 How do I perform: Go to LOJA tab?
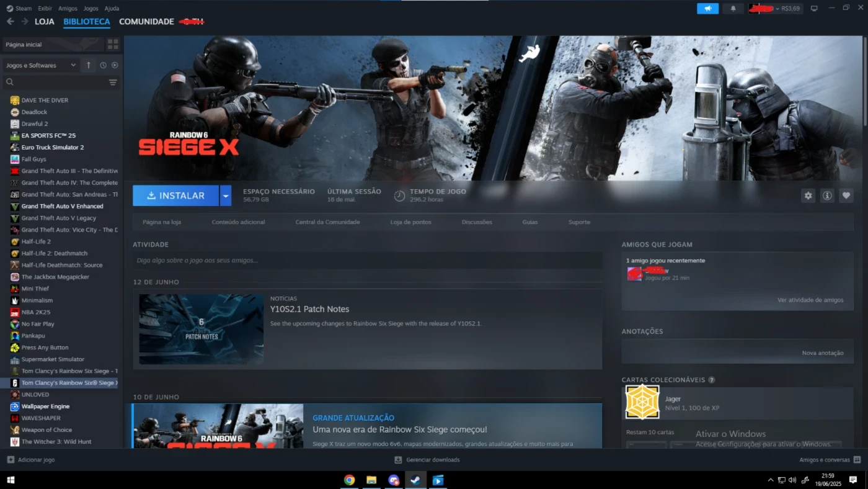[45, 22]
